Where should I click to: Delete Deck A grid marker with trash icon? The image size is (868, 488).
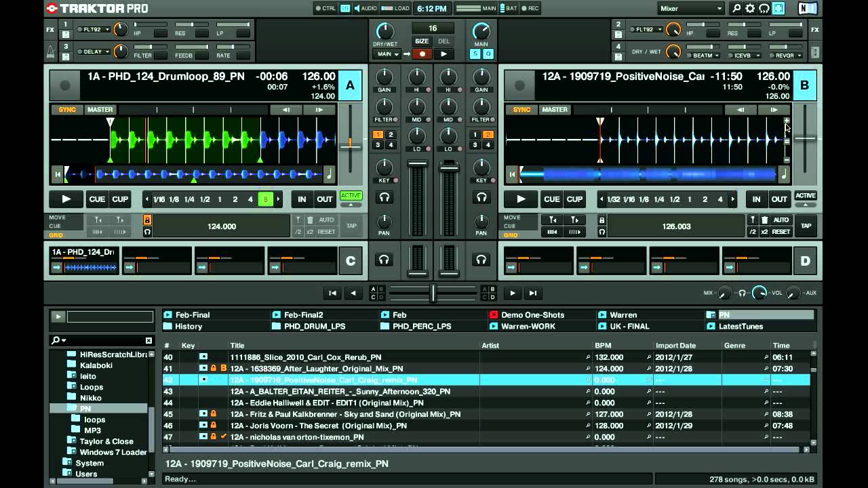click(x=310, y=220)
